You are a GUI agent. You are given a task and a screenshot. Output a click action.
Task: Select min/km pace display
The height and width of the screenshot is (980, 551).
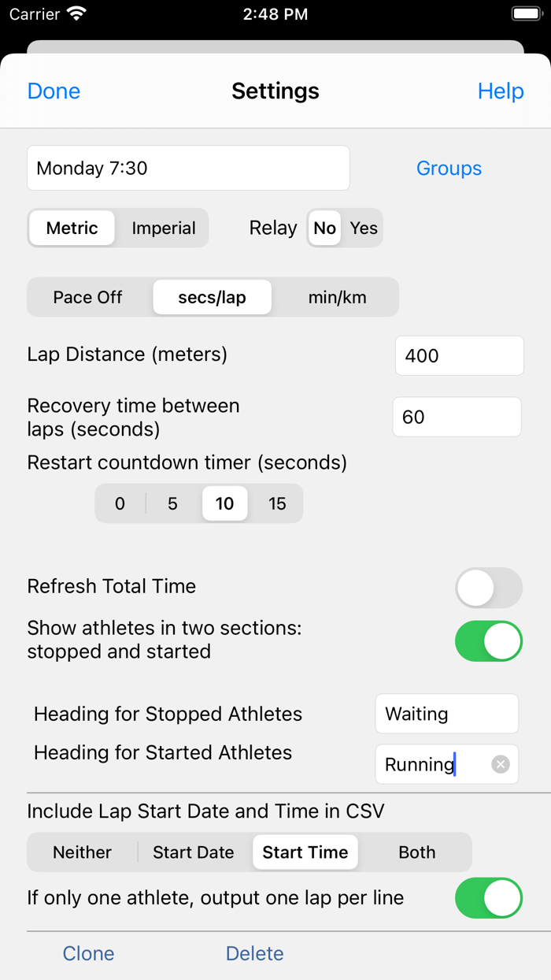click(x=336, y=297)
